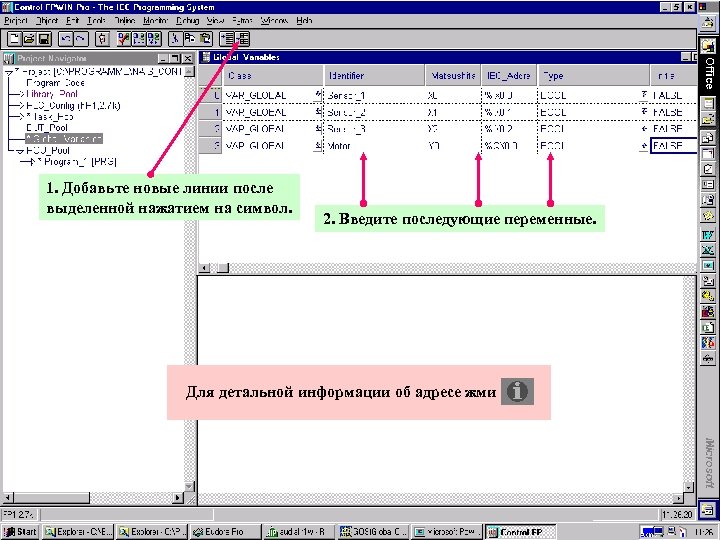Click the %IX0.1 IEC address cell

pos(509,112)
